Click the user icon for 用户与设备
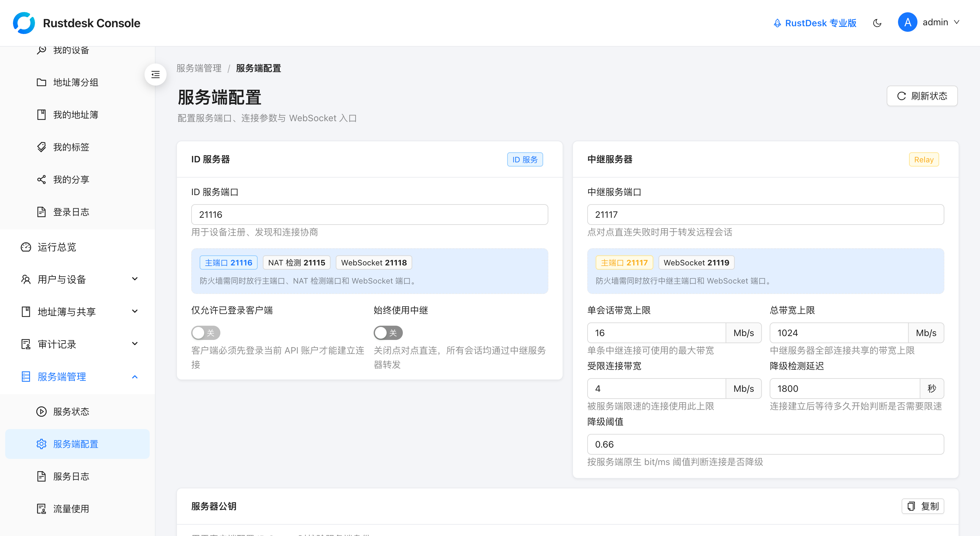 (26, 279)
